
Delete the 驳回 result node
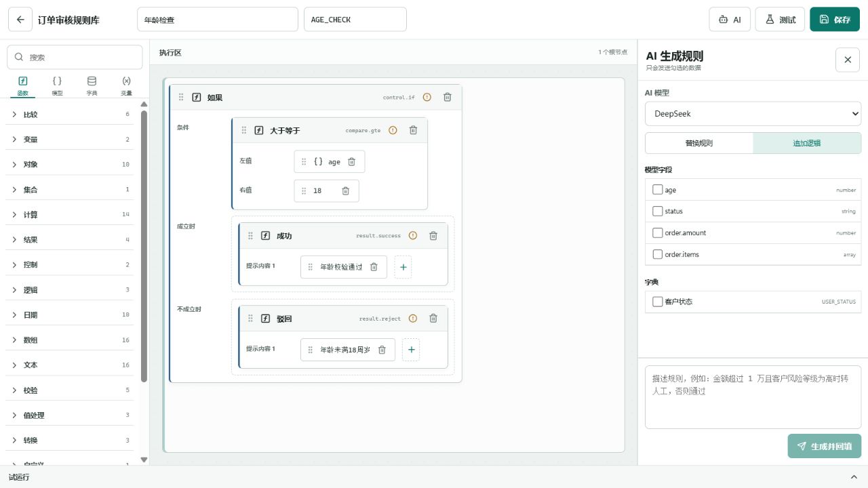point(433,318)
